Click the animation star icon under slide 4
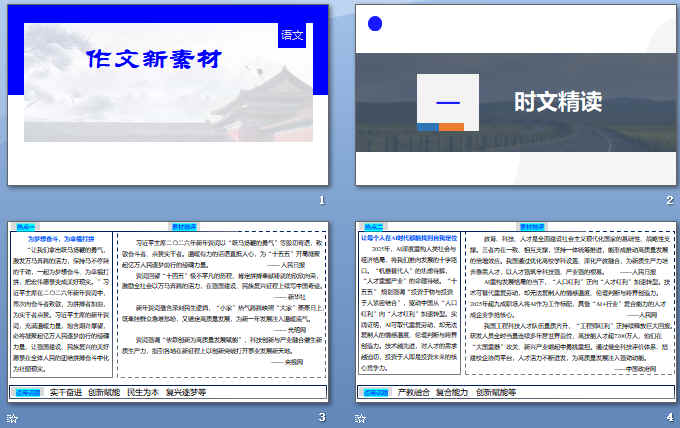The image size is (680, 428). coord(360,418)
